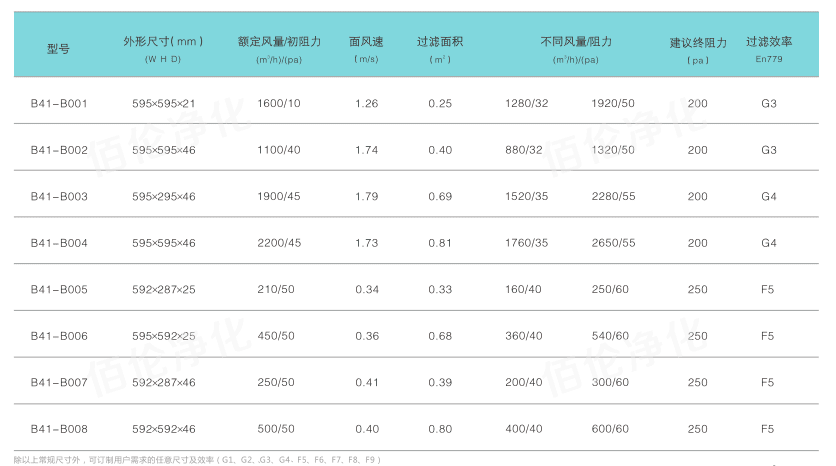The image size is (836, 466).
Task: Click model cell B41-B005
Action: tap(59, 289)
